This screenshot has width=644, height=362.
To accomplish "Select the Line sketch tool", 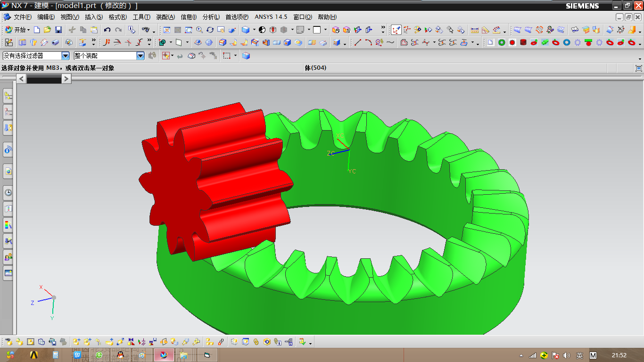I will [x=358, y=42].
